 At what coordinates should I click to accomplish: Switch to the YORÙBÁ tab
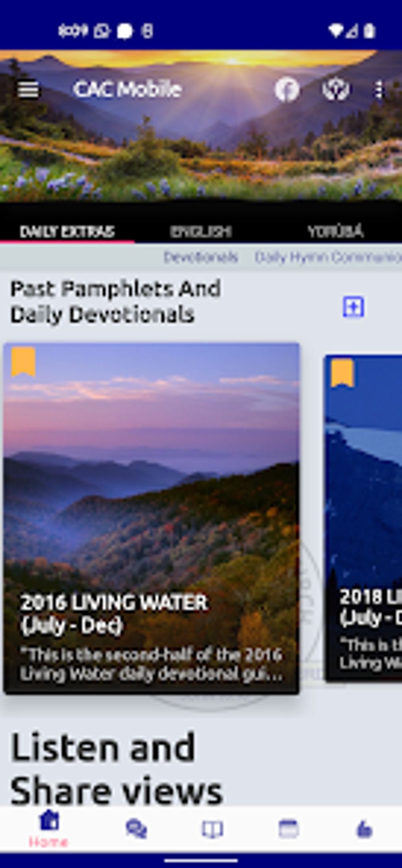click(x=335, y=231)
